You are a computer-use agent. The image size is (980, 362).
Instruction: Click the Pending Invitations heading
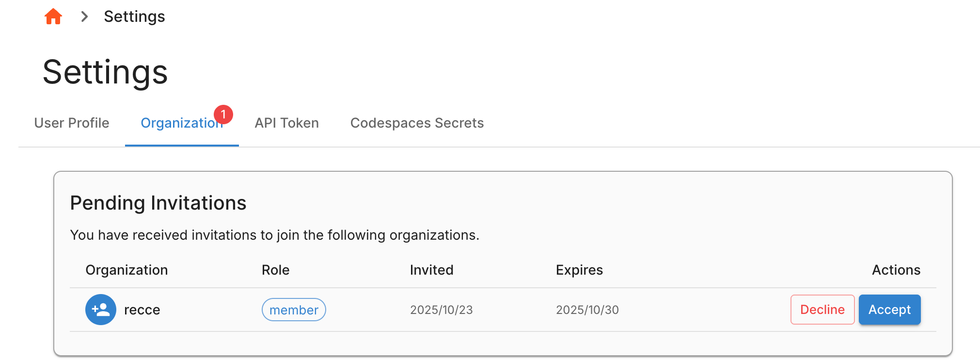click(x=158, y=203)
